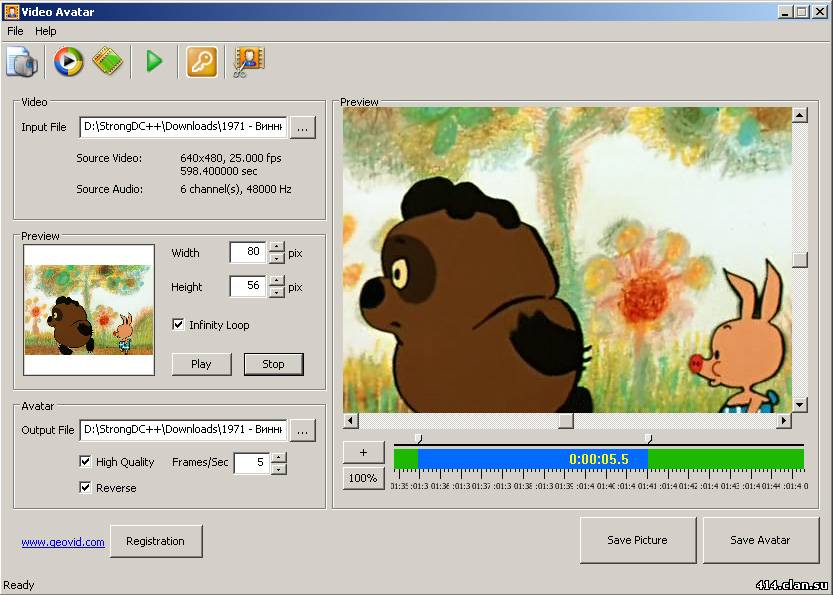The height and width of the screenshot is (595, 833).
Task: Toggle the High Quality checkbox
Action: [85, 462]
